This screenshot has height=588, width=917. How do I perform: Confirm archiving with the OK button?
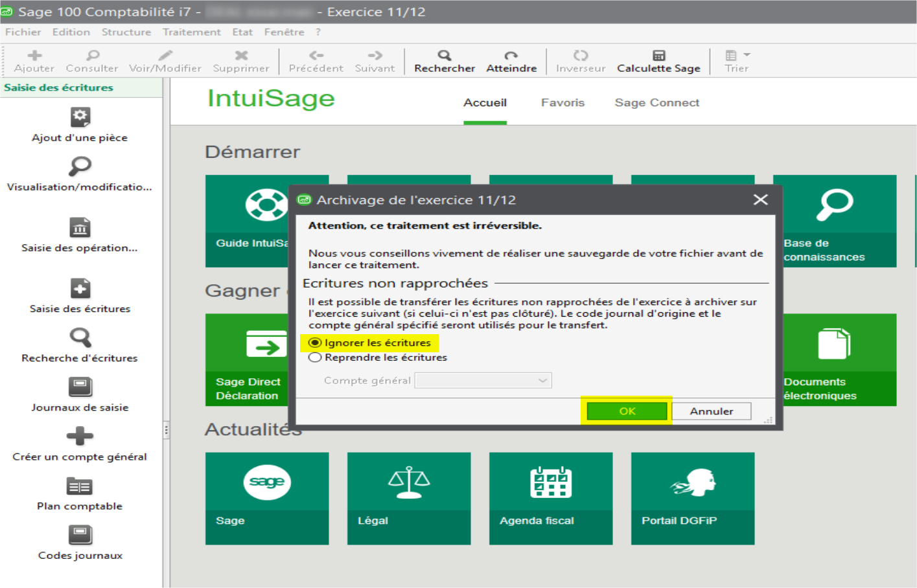click(627, 411)
